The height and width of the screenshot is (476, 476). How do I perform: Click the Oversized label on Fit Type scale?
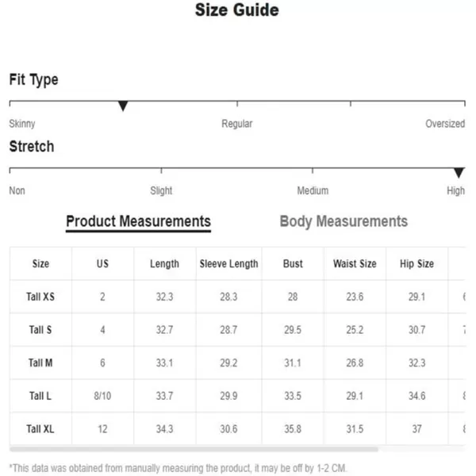(x=445, y=124)
